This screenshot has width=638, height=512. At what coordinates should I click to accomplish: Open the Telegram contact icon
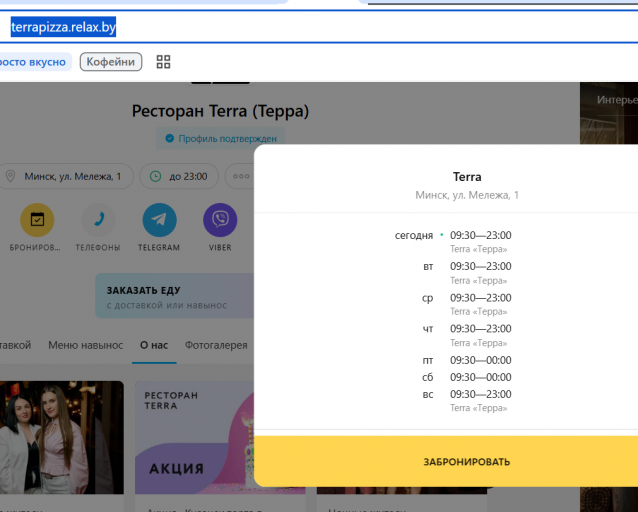(x=159, y=220)
